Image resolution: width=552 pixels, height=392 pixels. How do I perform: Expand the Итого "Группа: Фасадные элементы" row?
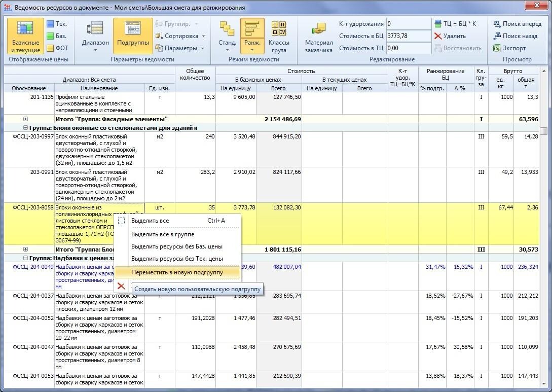tap(25, 119)
